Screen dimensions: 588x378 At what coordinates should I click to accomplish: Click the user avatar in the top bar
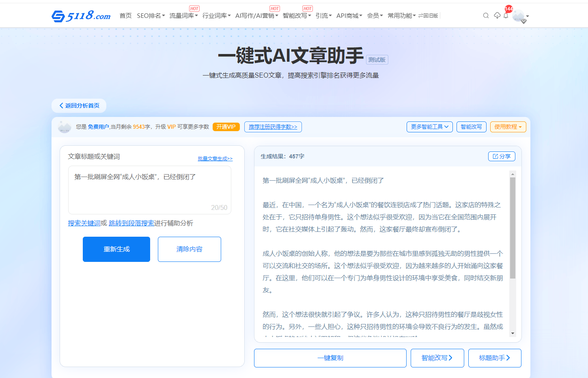(519, 16)
